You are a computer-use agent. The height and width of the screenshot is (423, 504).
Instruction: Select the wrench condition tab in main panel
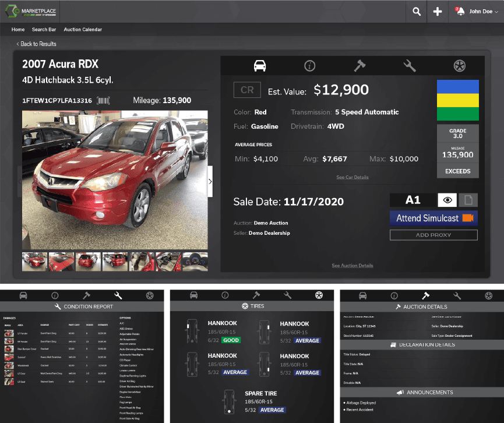tap(410, 66)
